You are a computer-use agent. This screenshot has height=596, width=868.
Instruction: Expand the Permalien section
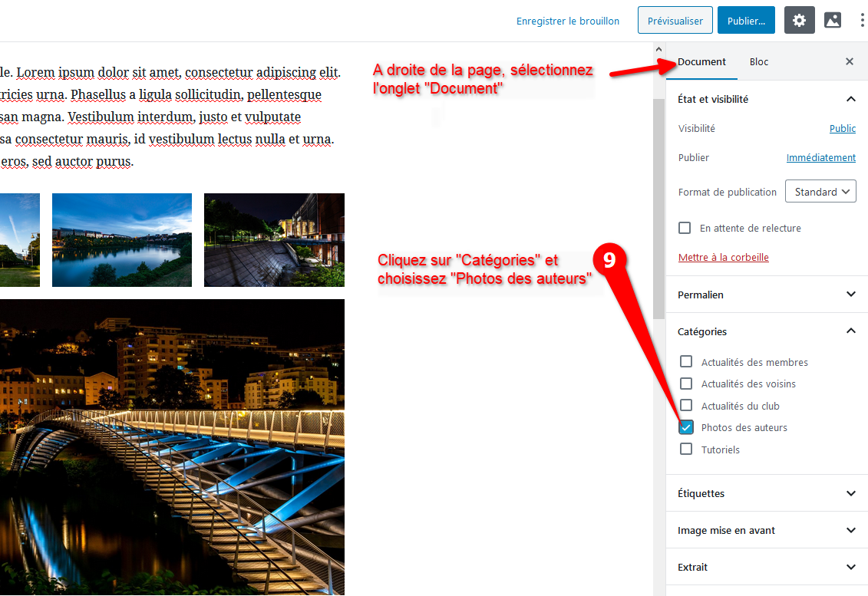pyautogui.click(x=766, y=295)
